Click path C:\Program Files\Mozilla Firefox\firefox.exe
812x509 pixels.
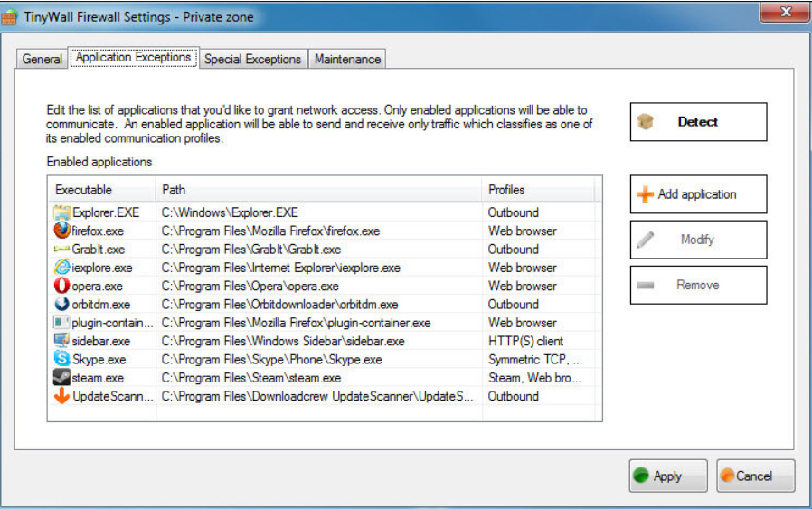pyautogui.click(x=271, y=231)
